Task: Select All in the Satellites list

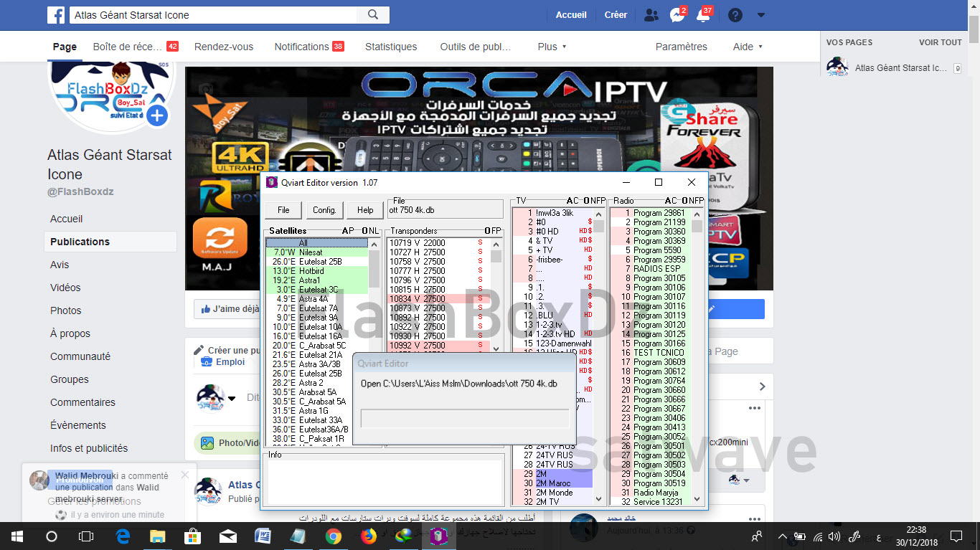Action: [x=317, y=243]
